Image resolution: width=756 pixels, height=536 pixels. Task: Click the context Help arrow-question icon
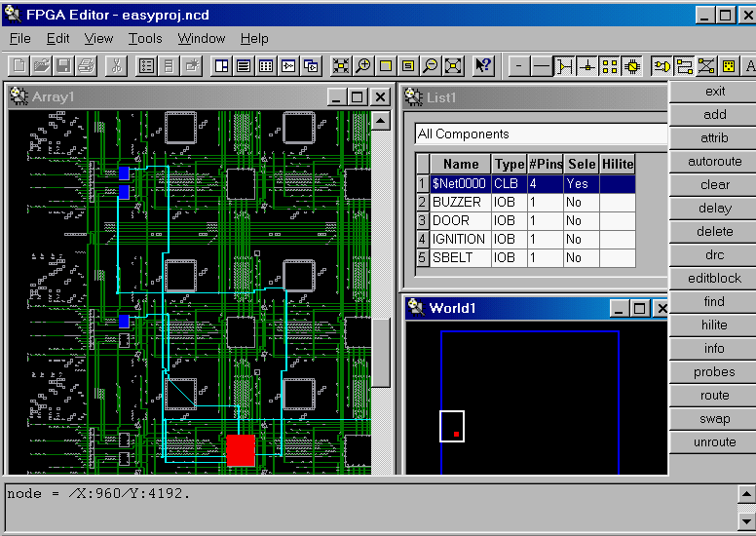(x=483, y=66)
